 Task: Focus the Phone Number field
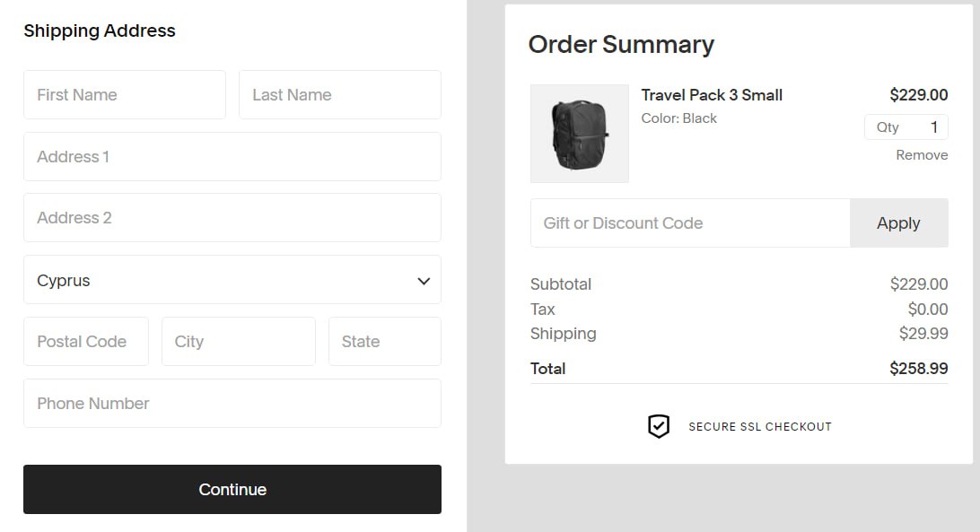[x=232, y=404]
